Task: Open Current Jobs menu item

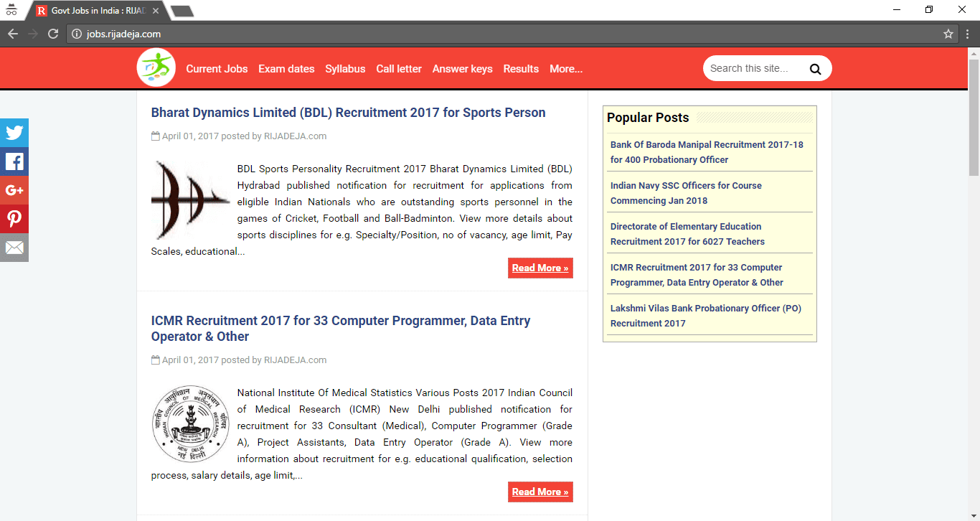Action: click(x=217, y=69)
